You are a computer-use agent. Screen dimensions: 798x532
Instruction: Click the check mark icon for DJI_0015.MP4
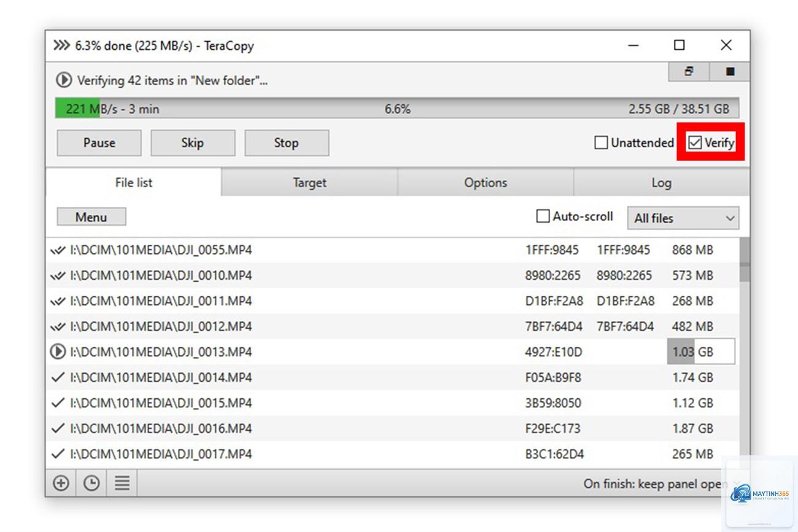coord(58,403)
